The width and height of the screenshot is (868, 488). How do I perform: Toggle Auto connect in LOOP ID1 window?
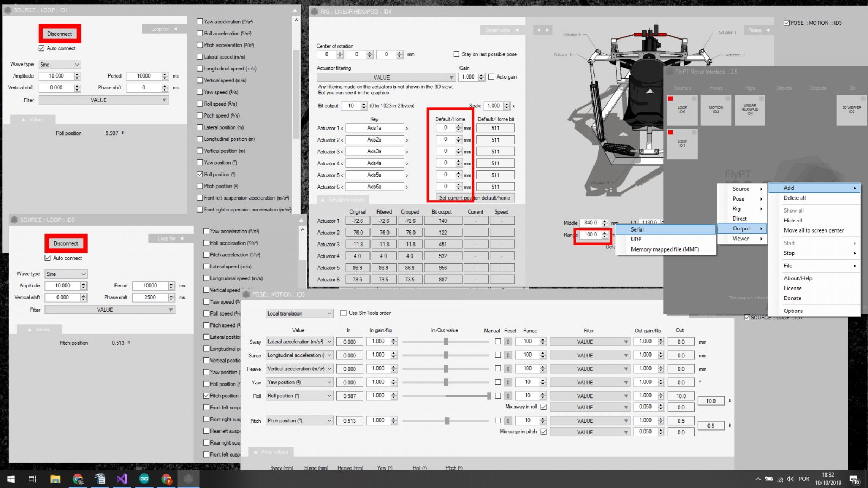41,48
